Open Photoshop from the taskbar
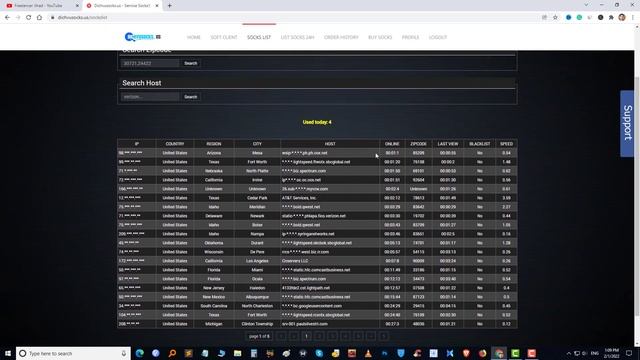Image resolution: width=640 pixels, height=360 pixels. (x=384, y=353)
